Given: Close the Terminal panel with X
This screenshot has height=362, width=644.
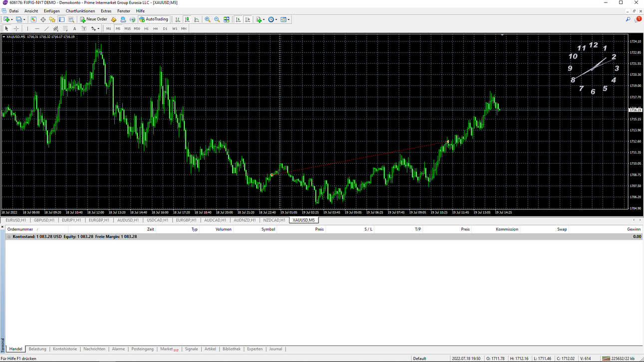Looking at the screenshot, I should (x=2, y=227).
